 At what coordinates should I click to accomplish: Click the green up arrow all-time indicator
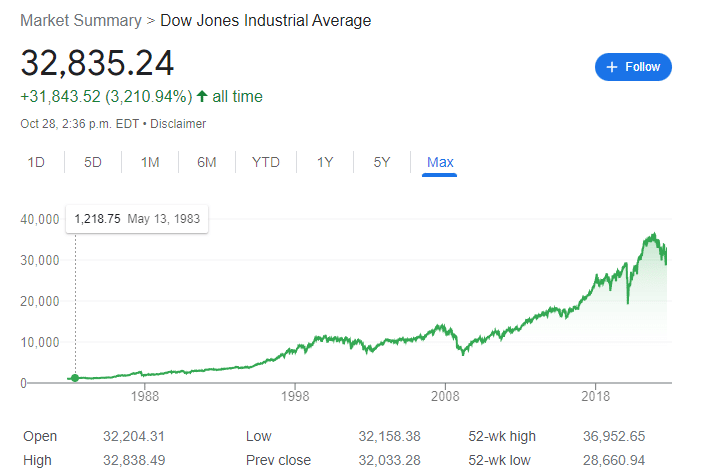pos(202,97)
